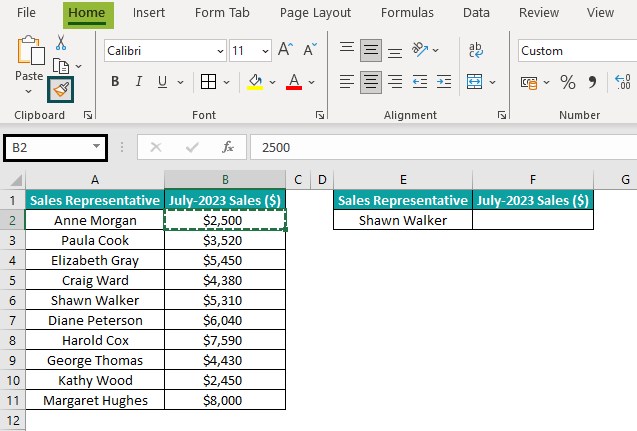Switch to the Page Layout tab
This screenshot has width=637, height=431.
[315, 13]
